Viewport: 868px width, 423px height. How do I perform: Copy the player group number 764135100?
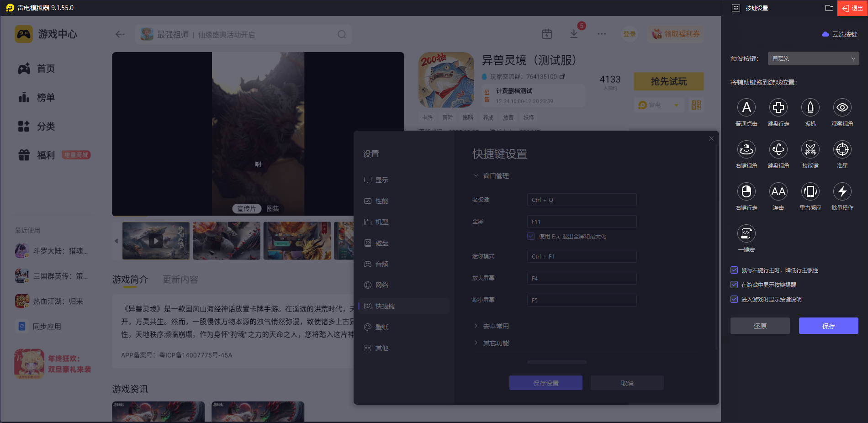[562, 77]
